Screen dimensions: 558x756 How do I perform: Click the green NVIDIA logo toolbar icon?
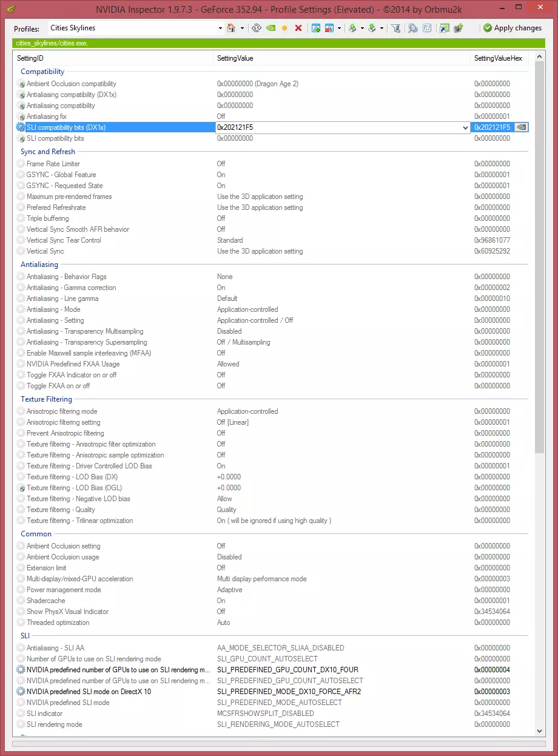(x=271, y=28)
